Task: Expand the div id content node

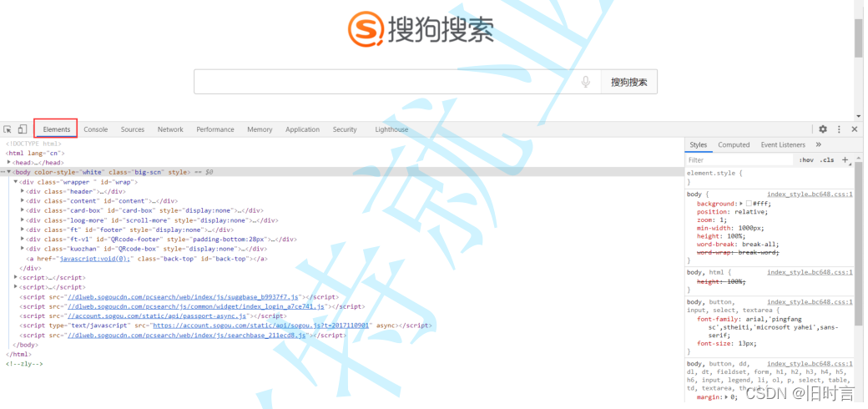Action: coord(23,201)
